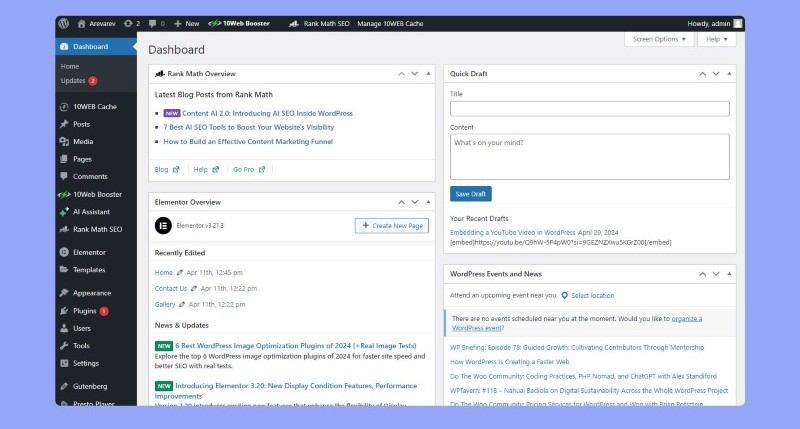
Task: Open the 10Web Booster admin bar icon
Action: (x=214, y=23)
